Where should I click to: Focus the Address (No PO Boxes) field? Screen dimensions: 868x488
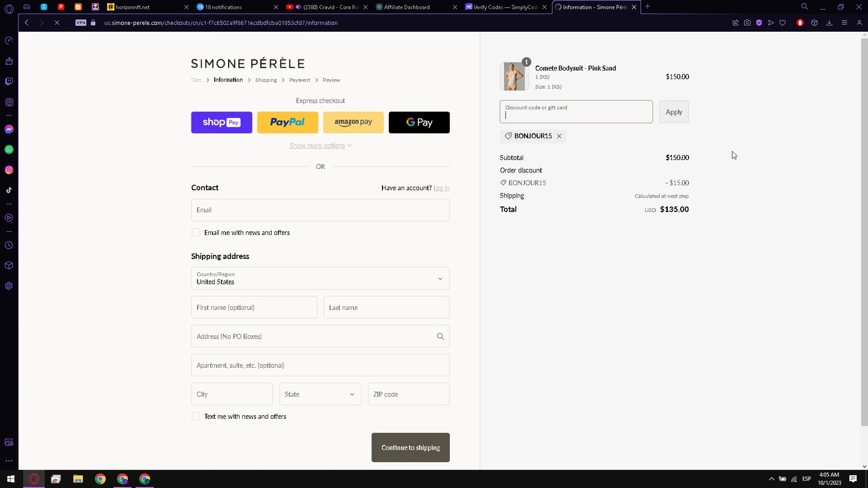click(x=320, y=337)
